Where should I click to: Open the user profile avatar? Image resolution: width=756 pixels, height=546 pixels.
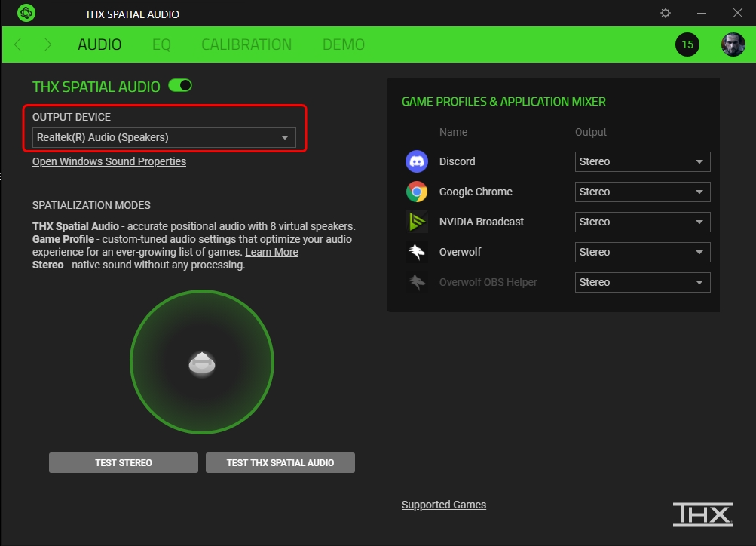click(x=733, y=44)
